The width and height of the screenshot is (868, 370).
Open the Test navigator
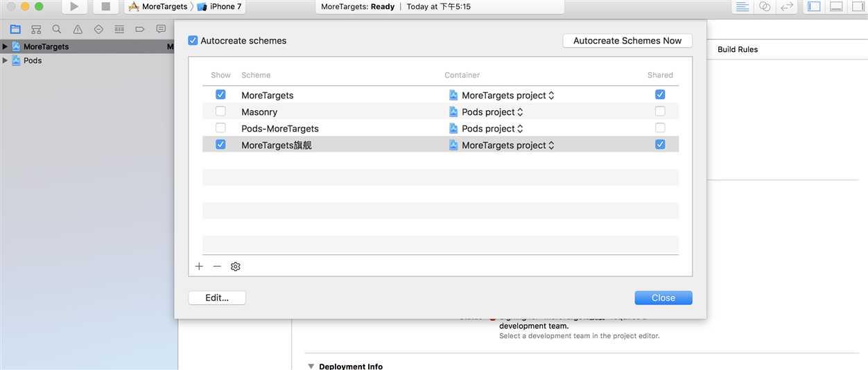pos(98,29)
